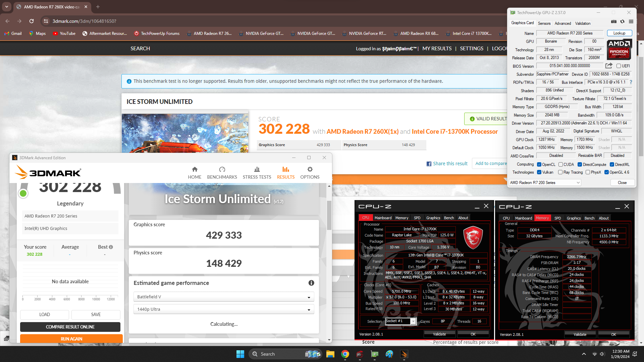Open the browser tab search chevron
This screenshot has height=362, width=644.
7,7
